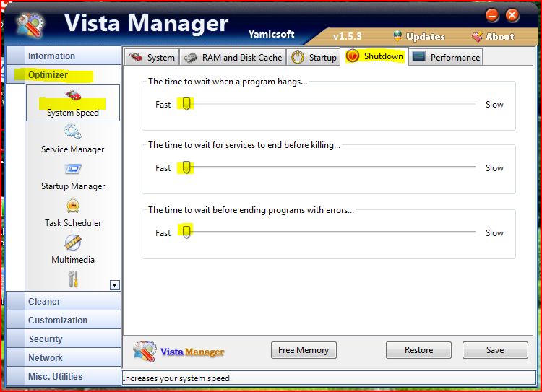The image size is (542, 392).
Task: Expand the Information section
Action: (x=51, y=56)
